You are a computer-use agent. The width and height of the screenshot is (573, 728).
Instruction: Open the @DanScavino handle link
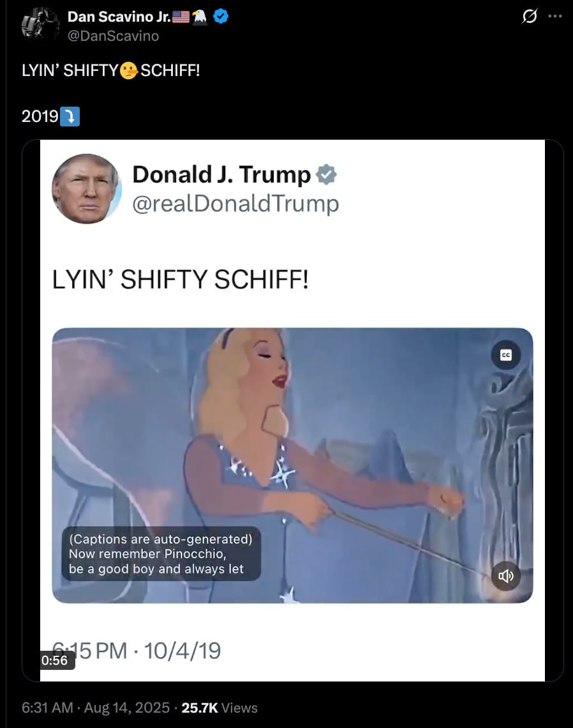click(x=113, y=36)
